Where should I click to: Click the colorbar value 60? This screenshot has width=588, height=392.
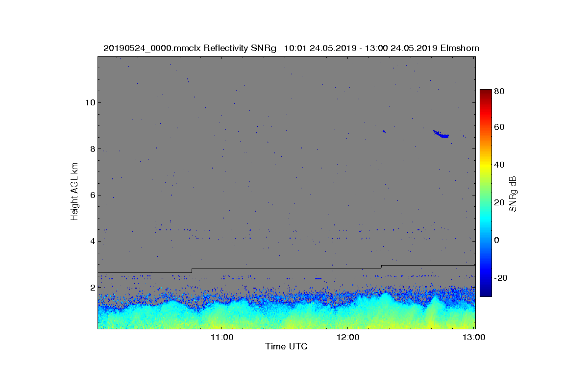point(500,127)
